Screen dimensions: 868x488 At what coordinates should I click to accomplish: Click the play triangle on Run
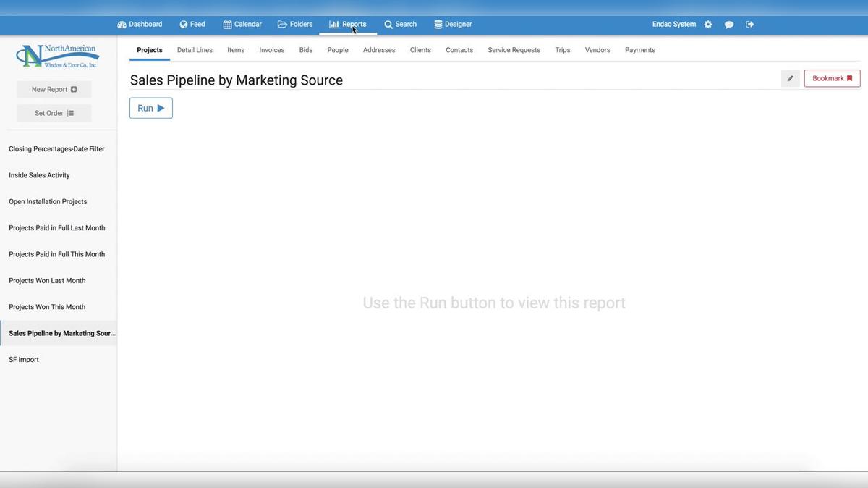point(161,108)
